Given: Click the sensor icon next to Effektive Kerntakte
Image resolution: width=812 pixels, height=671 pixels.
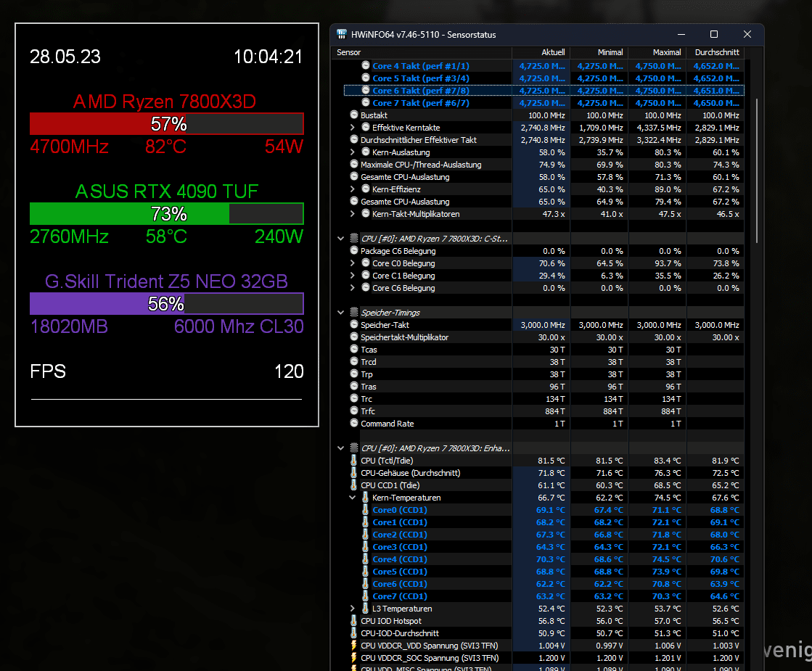Looking at the screenshot, I should [366, 128].
